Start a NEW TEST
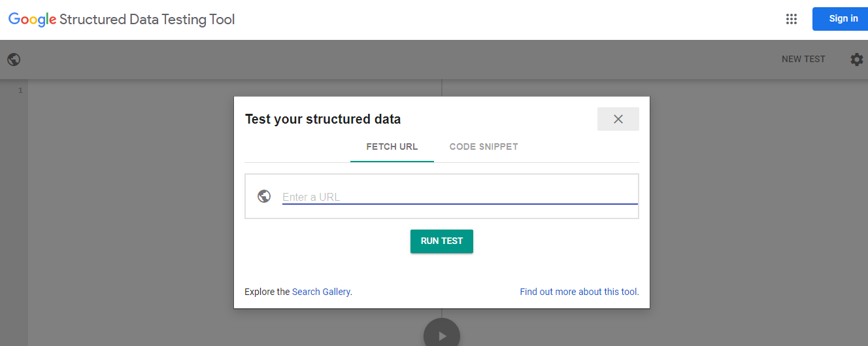Image resolution: width=868 pixels, height=346 pixels. [x=803, y=60]
